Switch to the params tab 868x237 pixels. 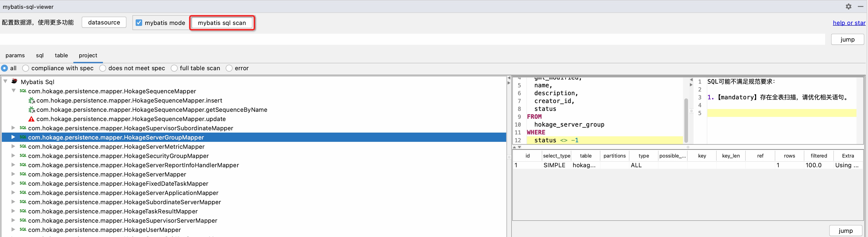pos(15,55)
